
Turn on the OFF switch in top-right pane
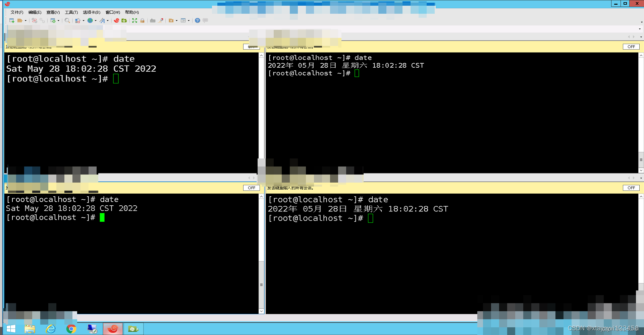point(631,47)
